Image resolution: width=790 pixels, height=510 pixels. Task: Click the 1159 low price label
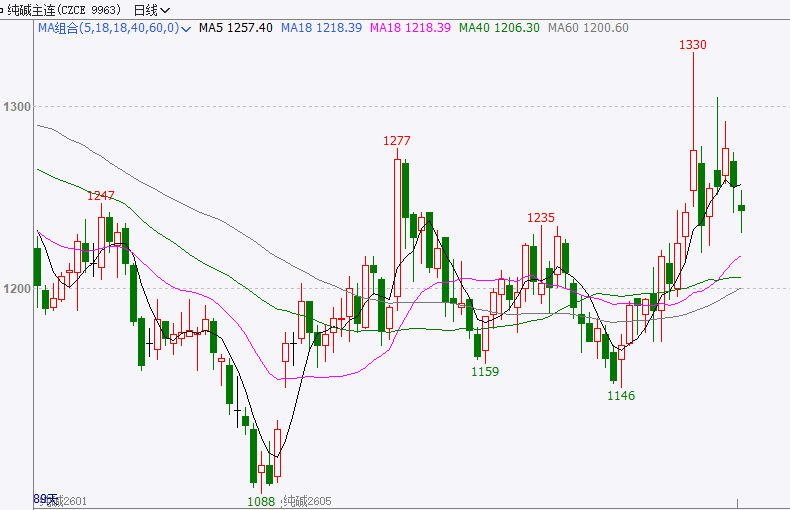(485, 371)
